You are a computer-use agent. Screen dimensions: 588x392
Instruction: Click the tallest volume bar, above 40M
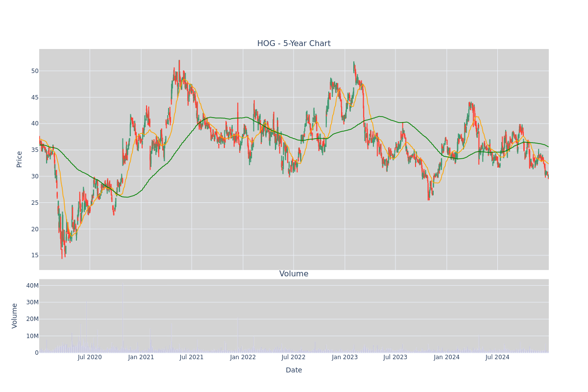click(x=122, y=318)
